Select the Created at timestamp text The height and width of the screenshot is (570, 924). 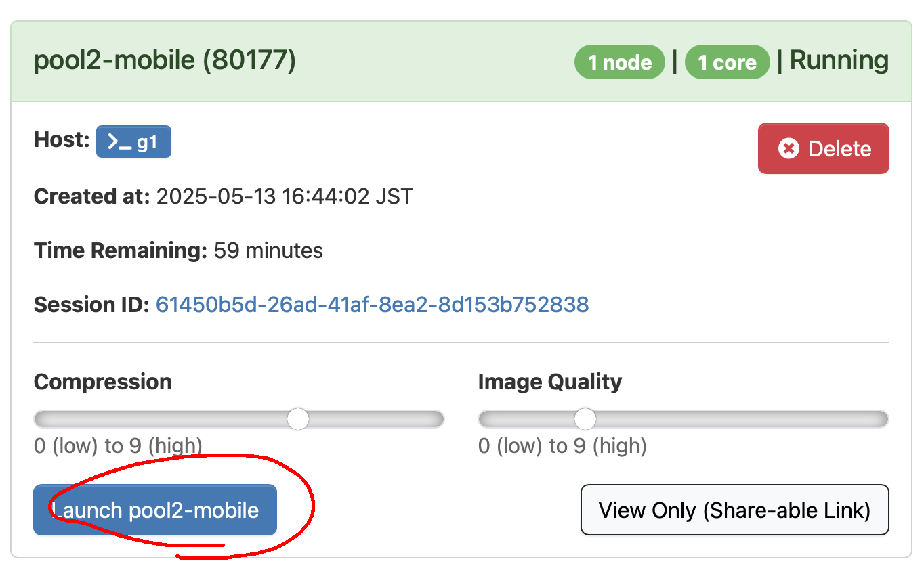click(x=285, y=197)
